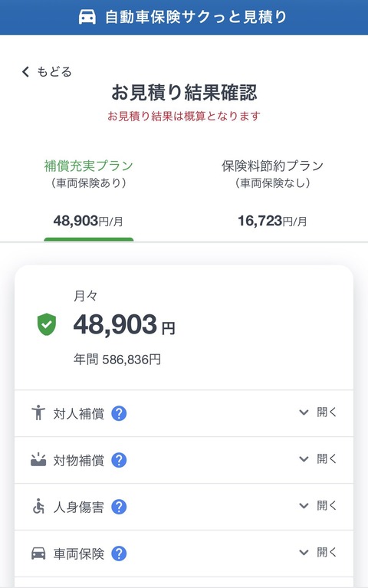Click the back chevron beside もどる
The image size is (368, 588).
[25, 71]
